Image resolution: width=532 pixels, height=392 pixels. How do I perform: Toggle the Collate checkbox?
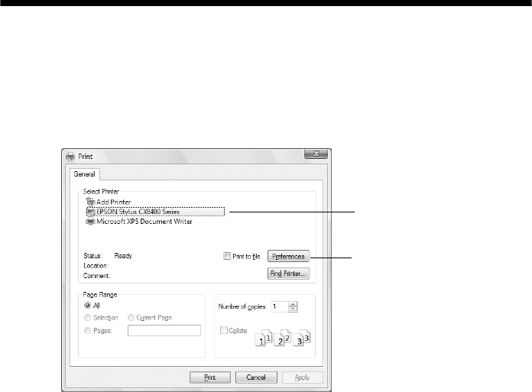pyautogui.click(x=224, y=330)
